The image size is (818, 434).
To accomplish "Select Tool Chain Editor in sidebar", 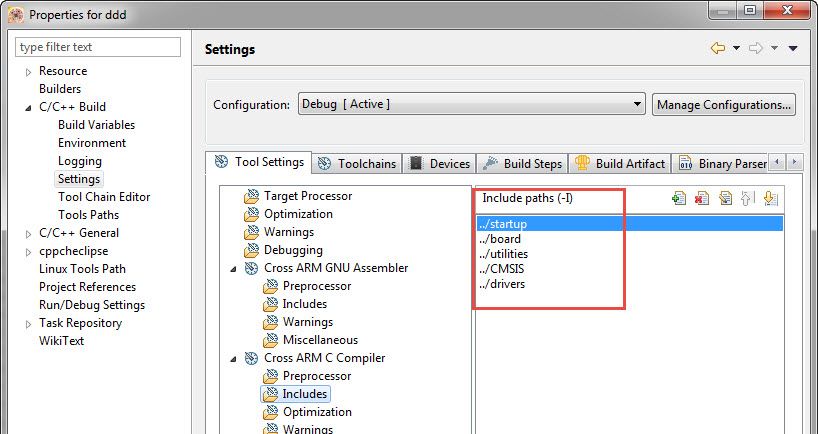I will coord(104,197).
